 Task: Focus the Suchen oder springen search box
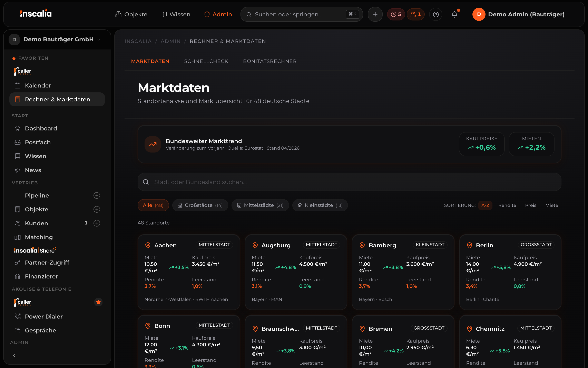pyautogui.click(x=302, y=14)
